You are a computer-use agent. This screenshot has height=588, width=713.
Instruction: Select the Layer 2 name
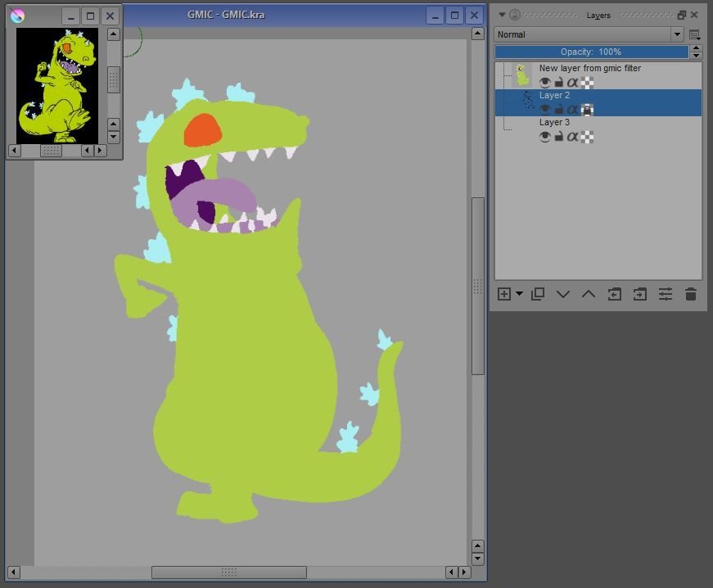pos(554,96)
